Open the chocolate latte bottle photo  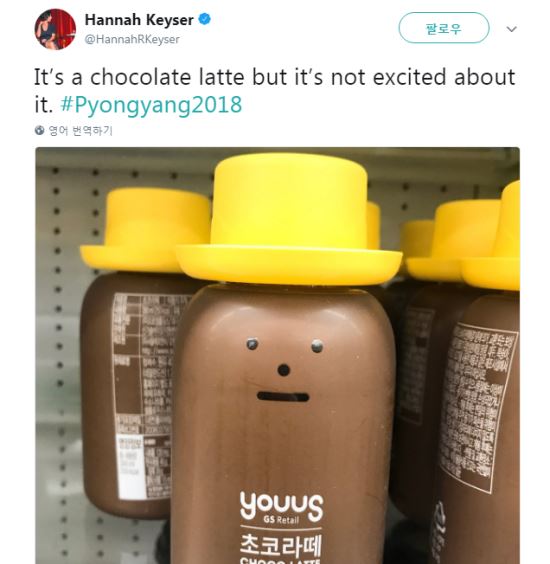pyautogui.click(x=277, y=355)
